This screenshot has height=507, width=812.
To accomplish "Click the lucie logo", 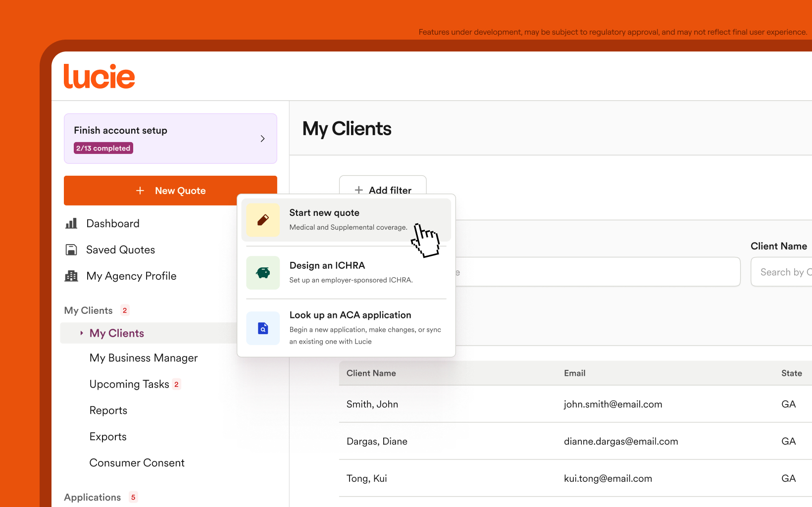I will tap(99, 77).
